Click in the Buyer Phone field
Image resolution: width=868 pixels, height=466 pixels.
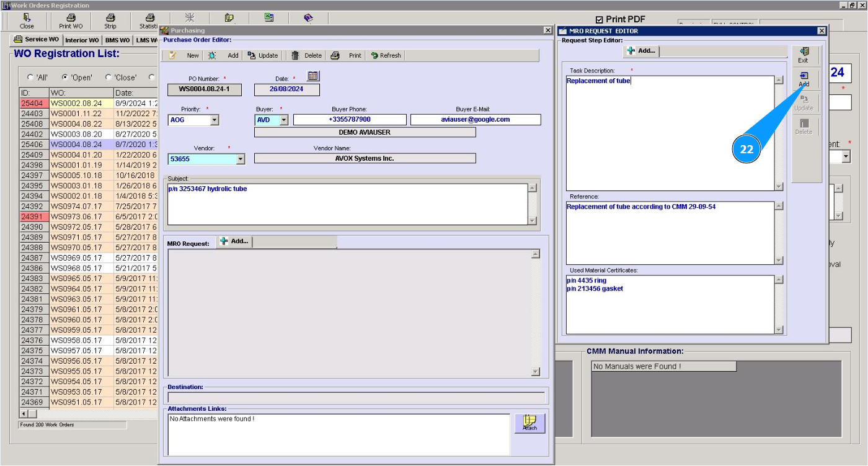point(350,119)
